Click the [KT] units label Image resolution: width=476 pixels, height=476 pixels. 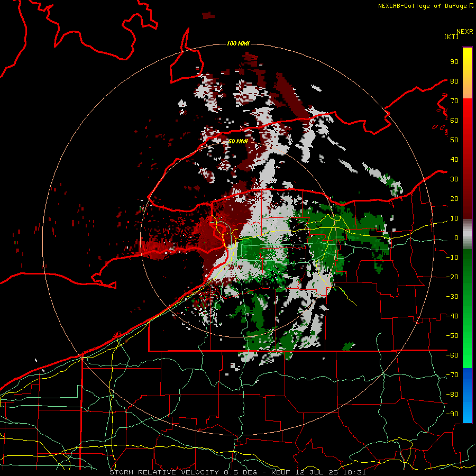tap(452, 36)
